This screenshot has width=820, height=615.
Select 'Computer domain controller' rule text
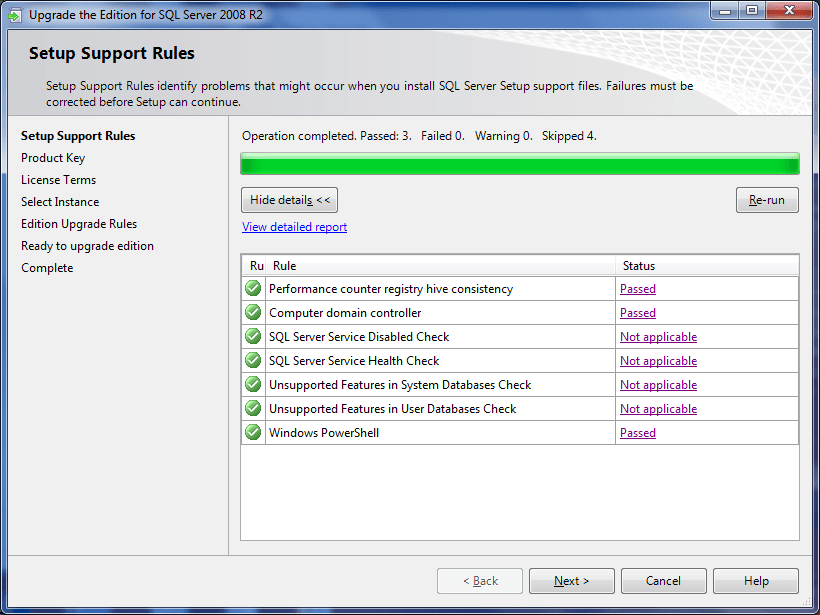tap(345, 313)
